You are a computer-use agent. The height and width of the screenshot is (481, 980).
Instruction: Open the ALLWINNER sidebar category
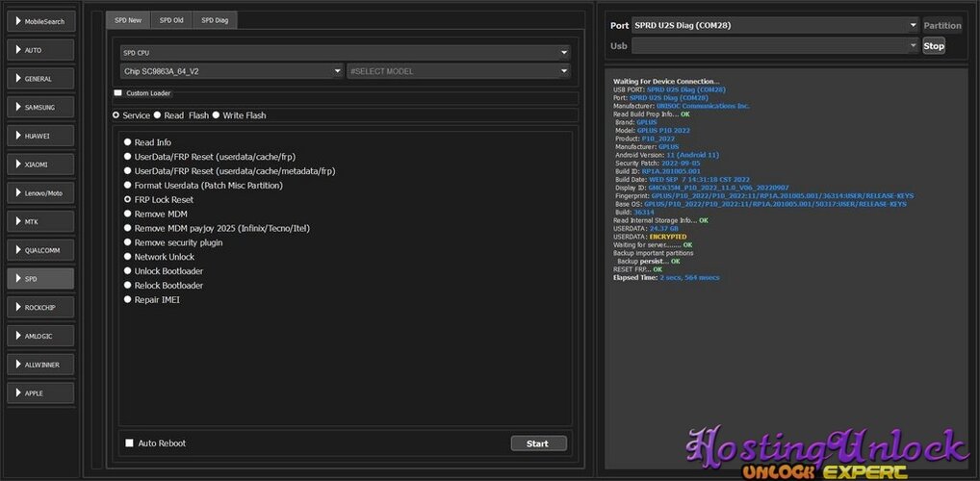point(40,365)
